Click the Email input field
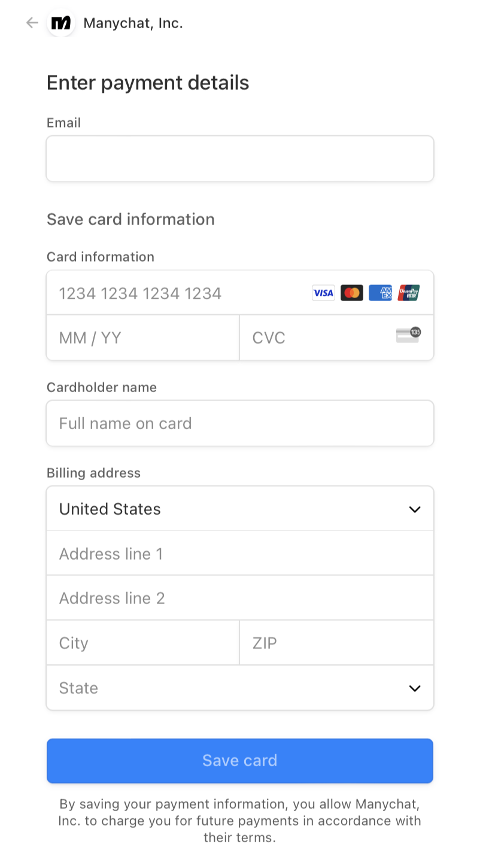486x868 pixels. (x=239, y=158)
